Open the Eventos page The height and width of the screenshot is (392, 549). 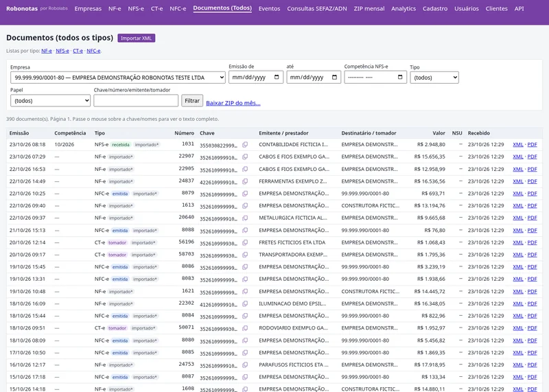[269, 9]
